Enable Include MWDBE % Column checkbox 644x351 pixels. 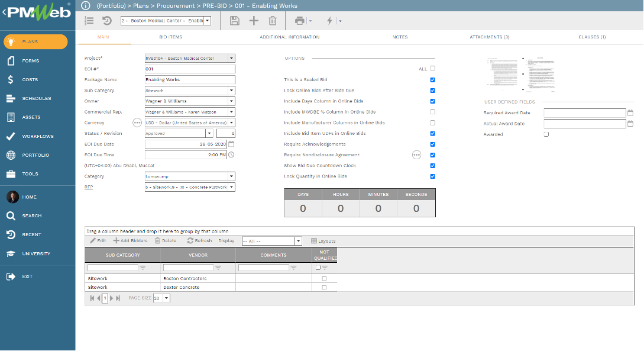click(x=432, y=112)
